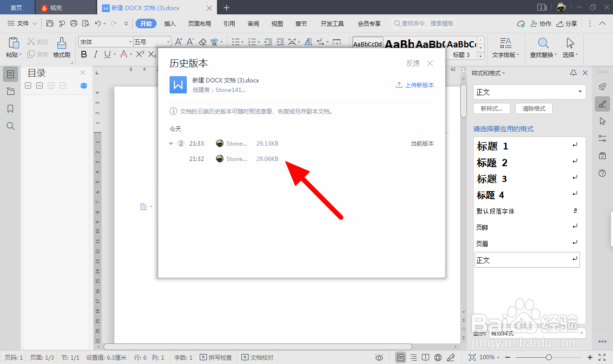This screenshot has height=364, width=613.
Task: Click the zoom slider handle
Action: pos(549,357)
